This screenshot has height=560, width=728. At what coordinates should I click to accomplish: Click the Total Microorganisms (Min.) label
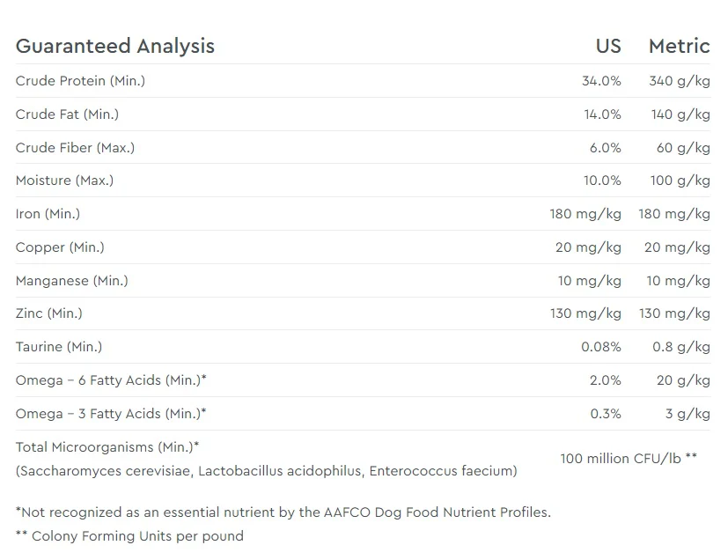[x=107, y=446]
